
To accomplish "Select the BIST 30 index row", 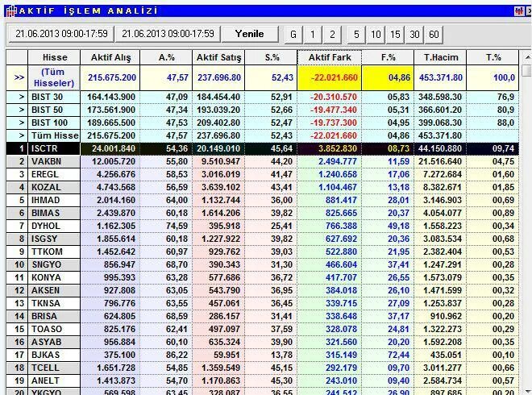I will click(x=263, y=97).
